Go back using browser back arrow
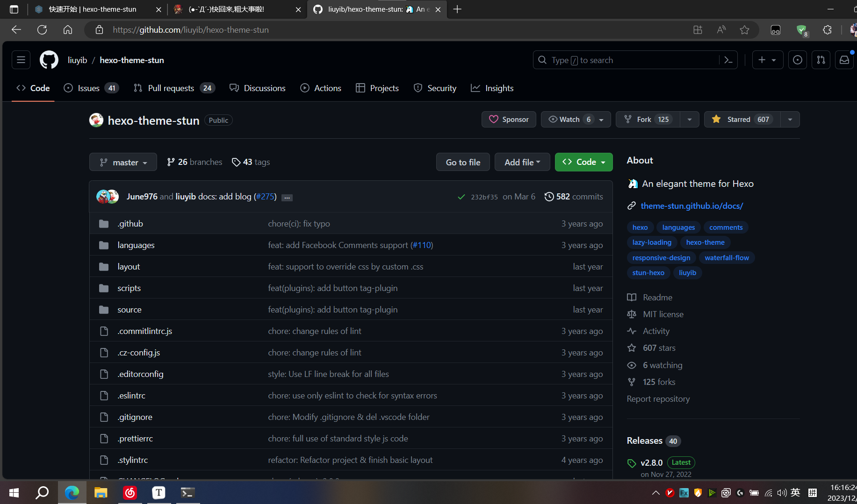The width and height of the screenshot is (857, 504). coord(16,30)
